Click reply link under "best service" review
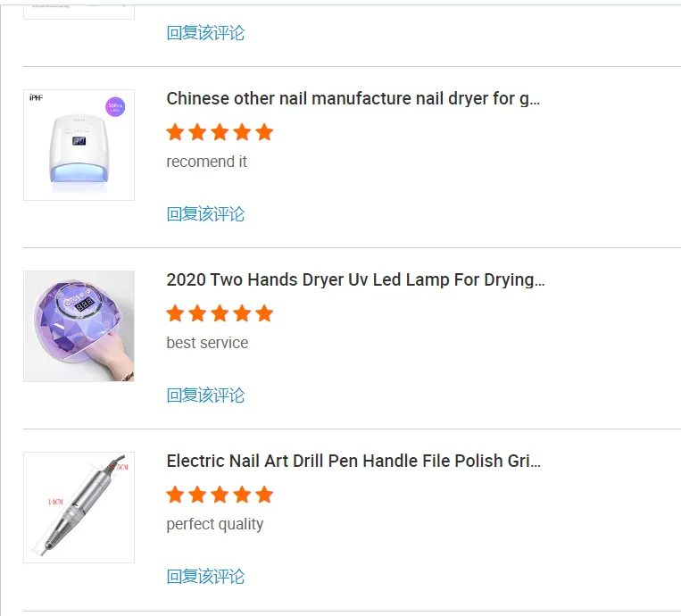The width and height of the screenshot is (681, 616). (x=205, y=395)
